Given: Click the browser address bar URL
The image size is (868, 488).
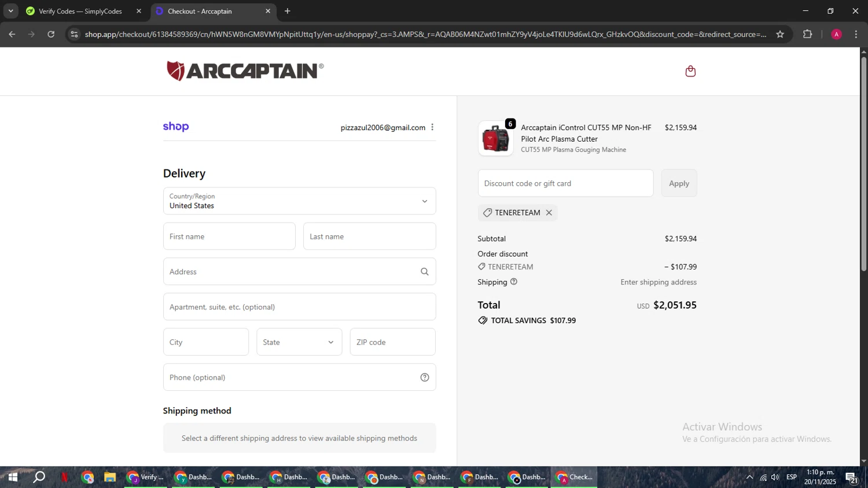Looking at the screenshot, I should click(x=425, y=34).
